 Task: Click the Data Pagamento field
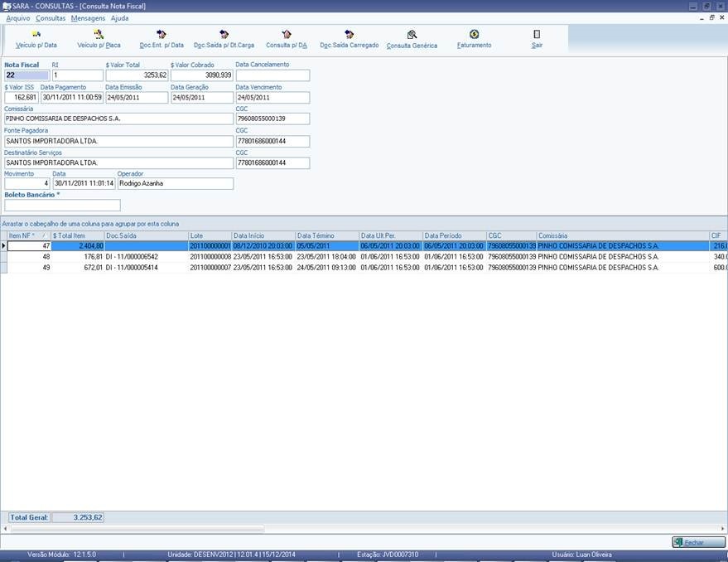point(72,98)
